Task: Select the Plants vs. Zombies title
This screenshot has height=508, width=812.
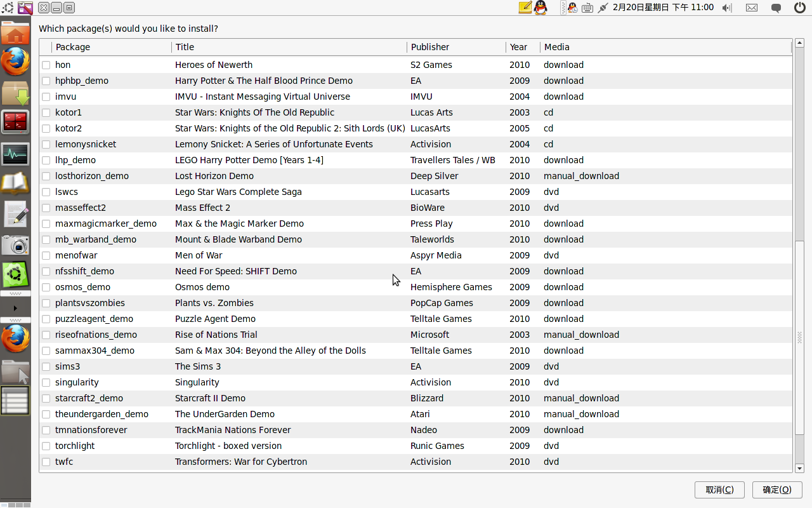Action: click(x=214, y=303)
